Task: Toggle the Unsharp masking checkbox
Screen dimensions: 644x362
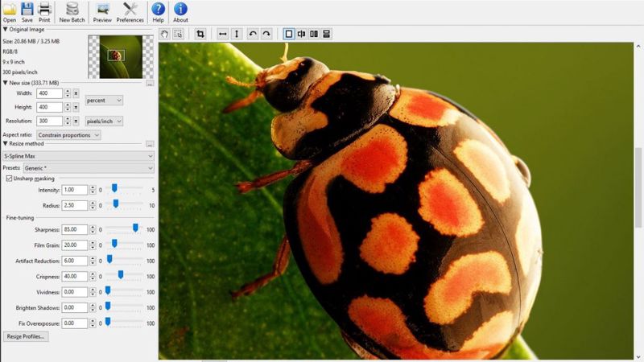Action: (9, 179)
